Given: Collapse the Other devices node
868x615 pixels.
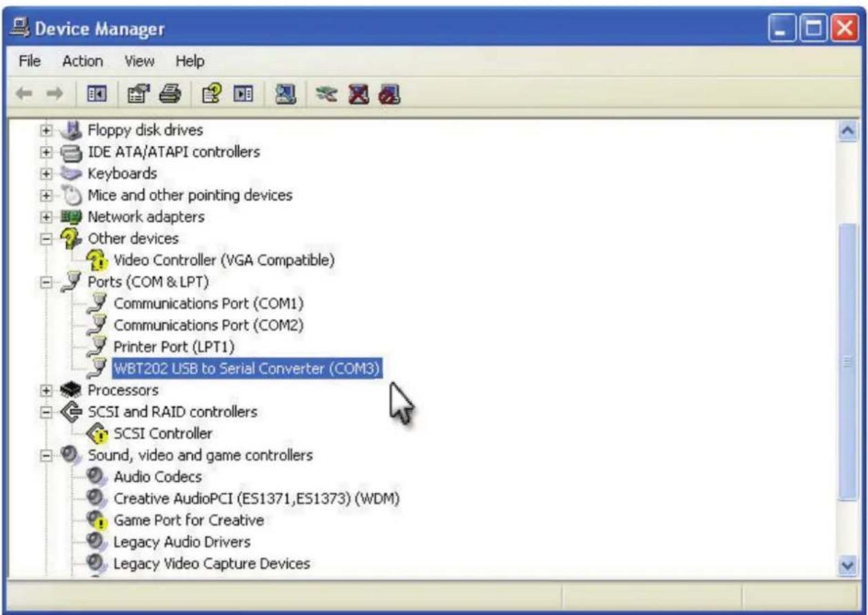Looking at the screenshot, I should tap(48, 239).
